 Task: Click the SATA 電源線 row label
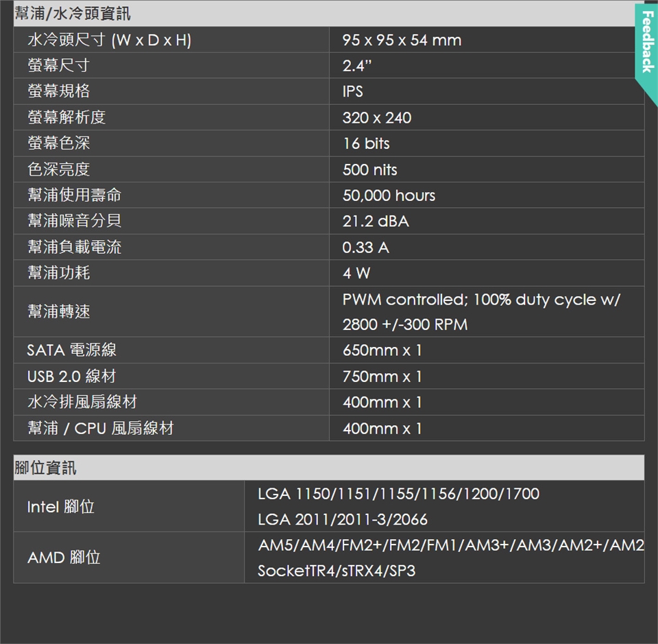pyautogui.click(x=72, y=350)
